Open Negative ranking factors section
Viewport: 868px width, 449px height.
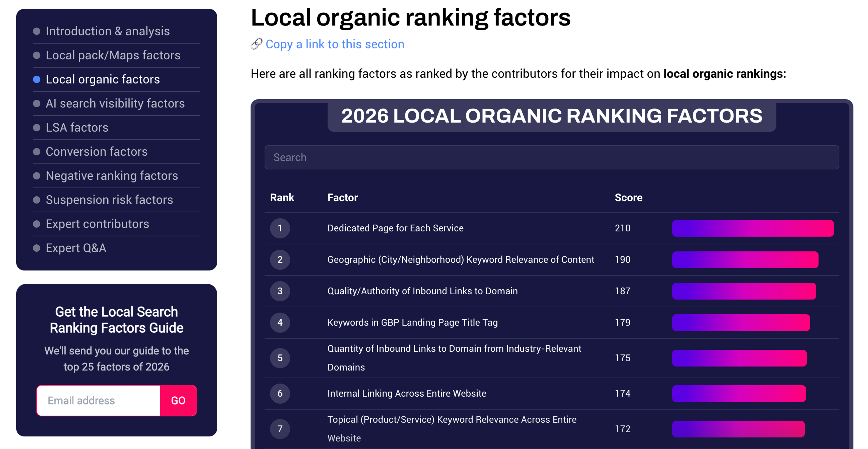click(x=111, y=176)
